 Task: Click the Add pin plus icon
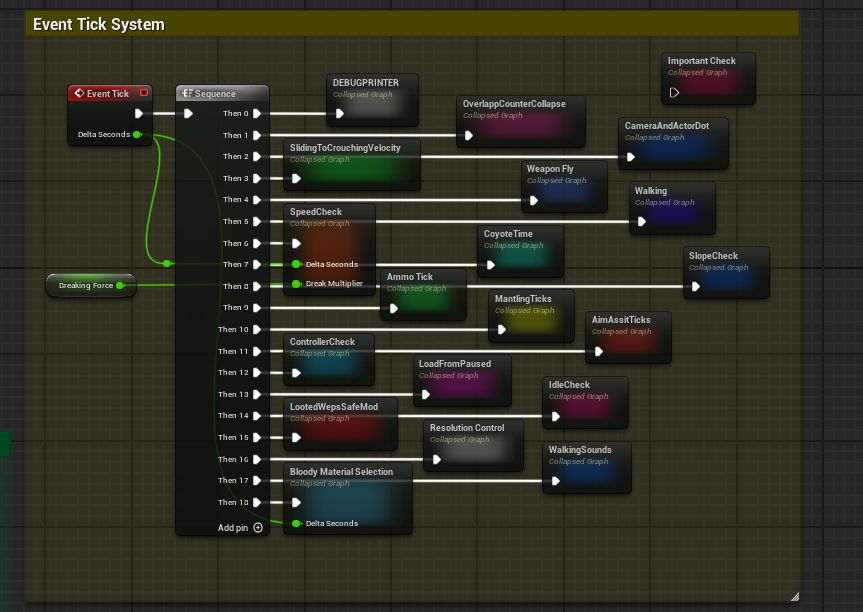tap(258, 528)
